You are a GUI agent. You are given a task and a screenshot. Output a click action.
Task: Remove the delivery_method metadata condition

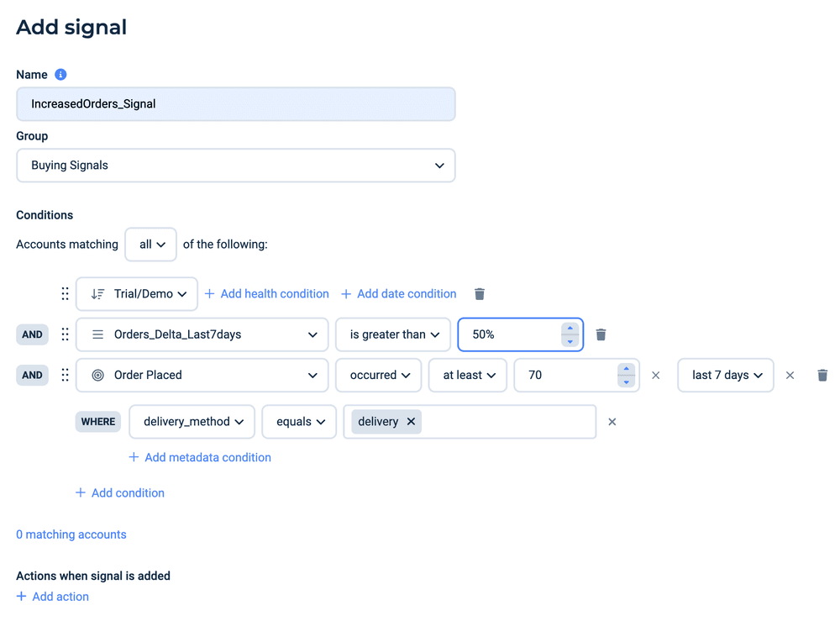612,422
